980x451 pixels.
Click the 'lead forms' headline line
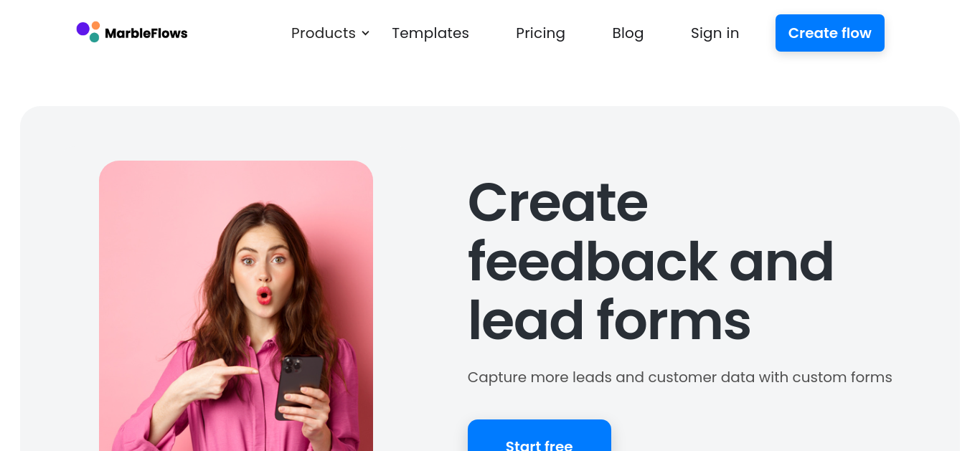coord(609,321)
